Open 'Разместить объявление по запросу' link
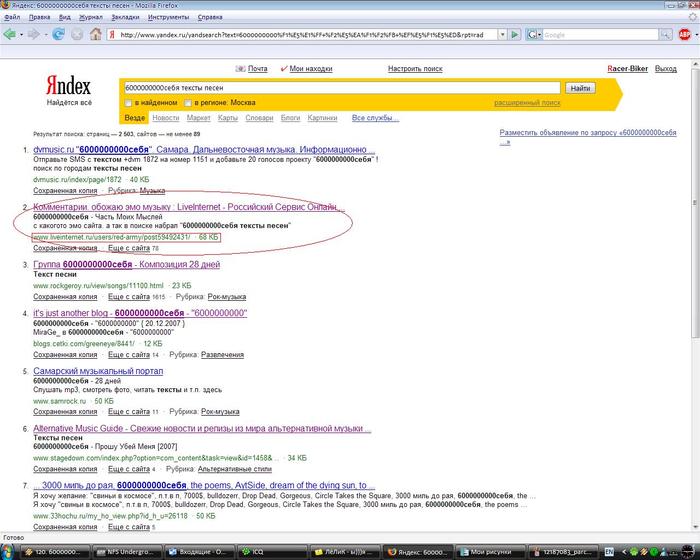The image size is (700, 560). pos(588,138)
